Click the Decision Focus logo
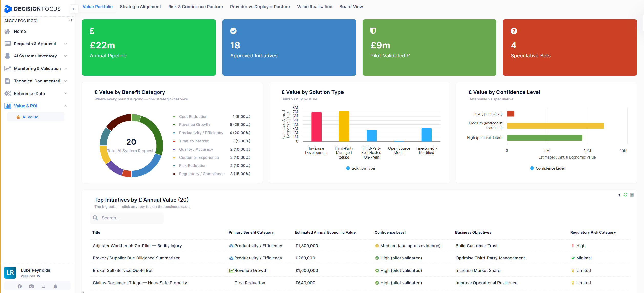644x293 pixels. [x=33, y=9]
